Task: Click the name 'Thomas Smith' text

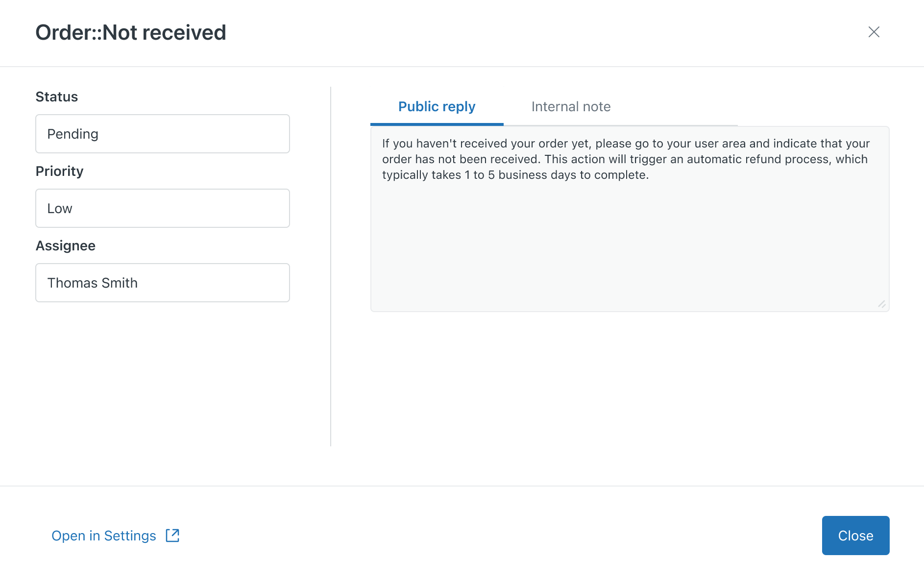Action: (x=92, y=283)
